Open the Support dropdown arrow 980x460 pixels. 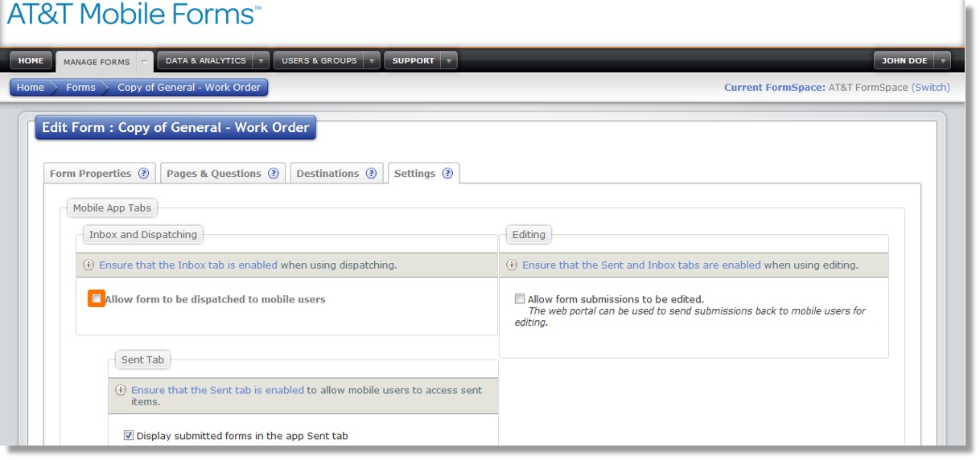tap(449, 60)
